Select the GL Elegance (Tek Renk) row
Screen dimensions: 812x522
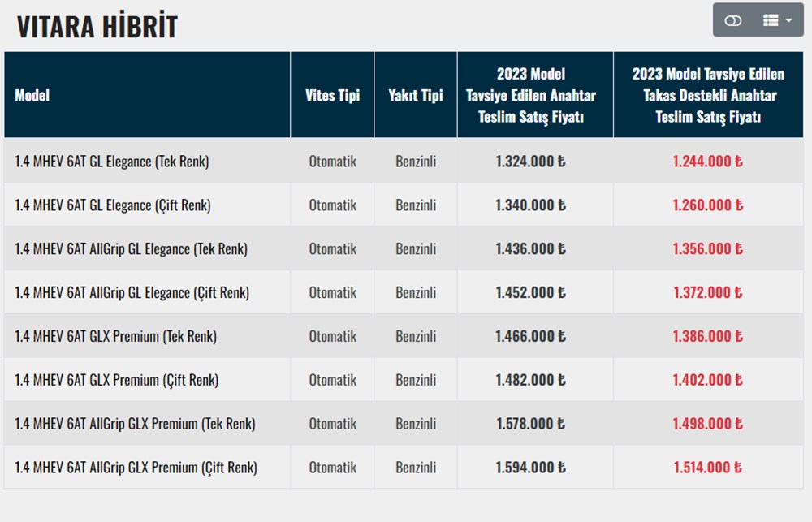point(112,162)
